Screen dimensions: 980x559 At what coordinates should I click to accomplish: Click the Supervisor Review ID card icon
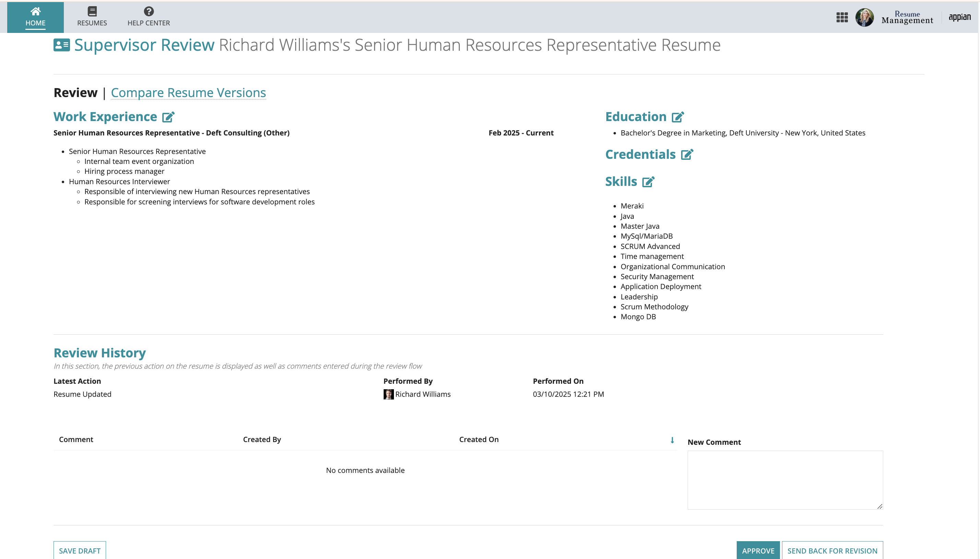(61, 45)
